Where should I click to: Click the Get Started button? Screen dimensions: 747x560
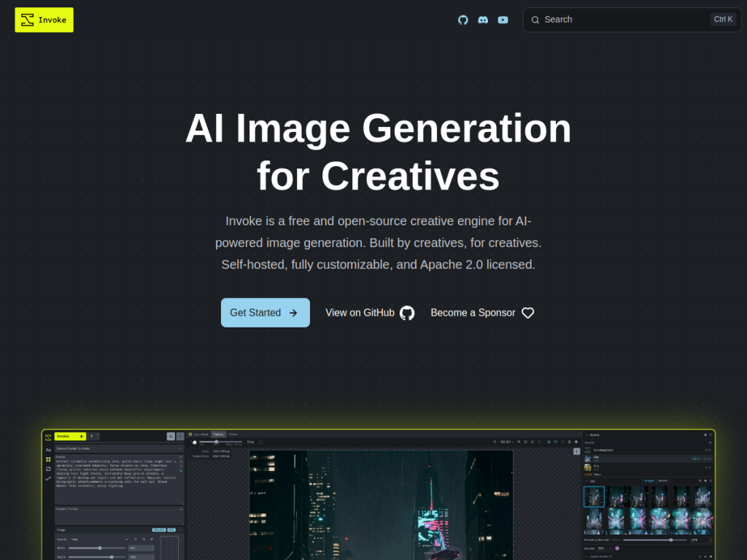266,313
